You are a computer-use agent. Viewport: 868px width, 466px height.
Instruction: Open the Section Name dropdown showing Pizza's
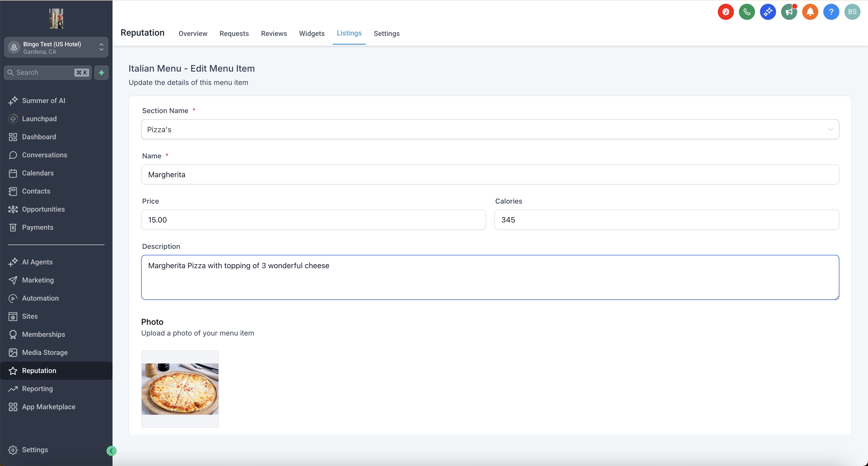point(490,129)
